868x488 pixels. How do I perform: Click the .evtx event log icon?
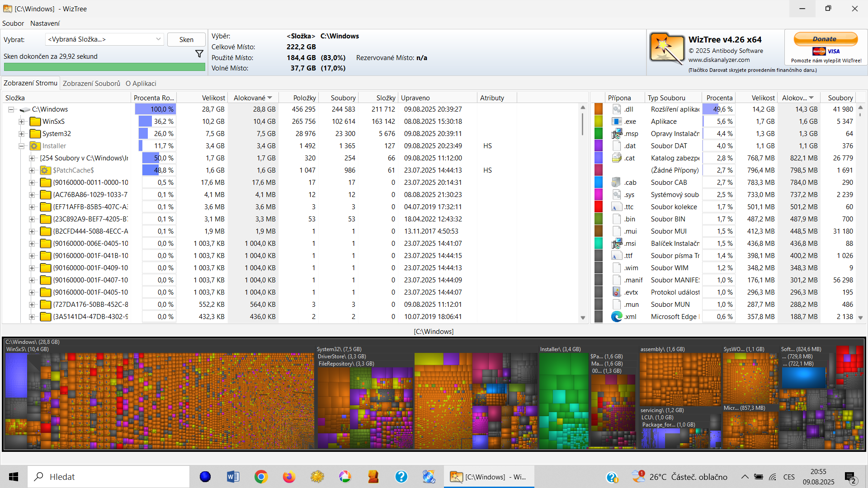[x=617, y=292]
